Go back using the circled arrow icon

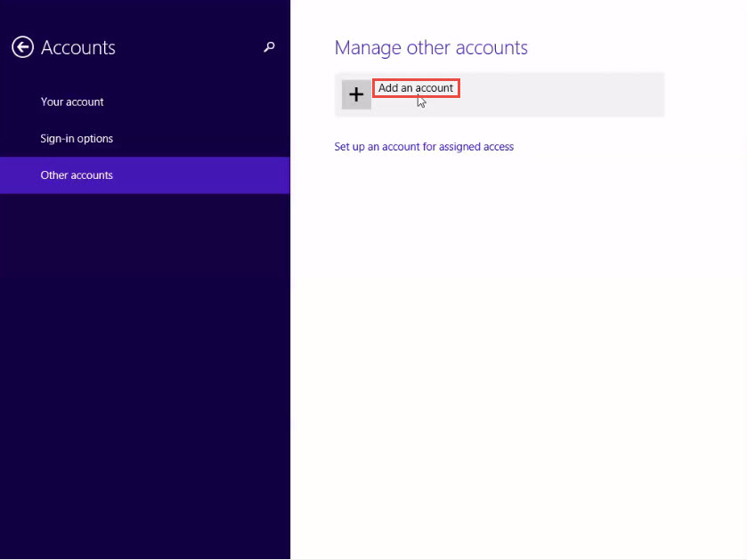coord(22,47)
